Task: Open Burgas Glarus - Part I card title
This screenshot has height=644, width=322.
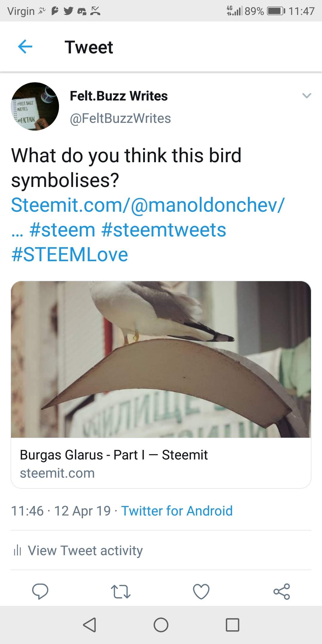Action: pos(114,455)
